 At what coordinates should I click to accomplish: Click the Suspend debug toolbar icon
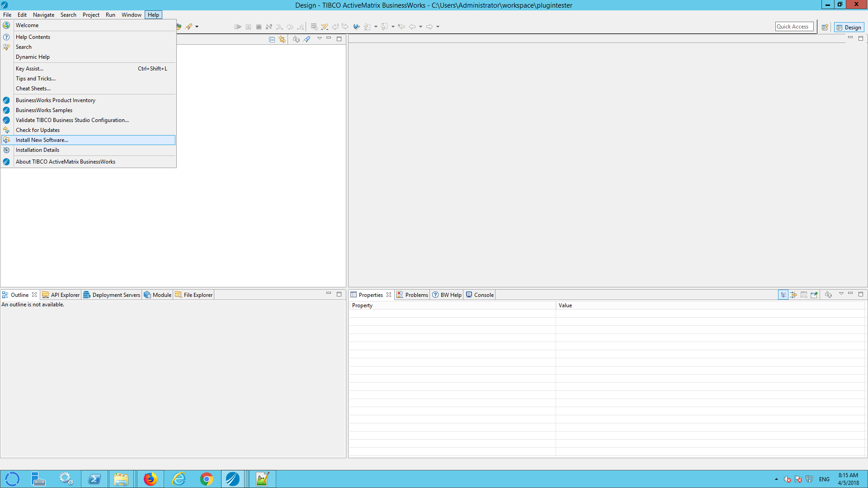[x=248, y=27]
